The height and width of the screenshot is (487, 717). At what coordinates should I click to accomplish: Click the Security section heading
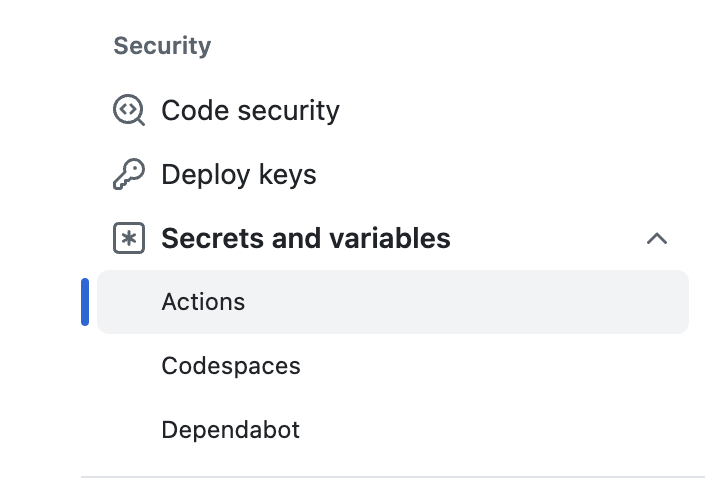pos(162,46)
